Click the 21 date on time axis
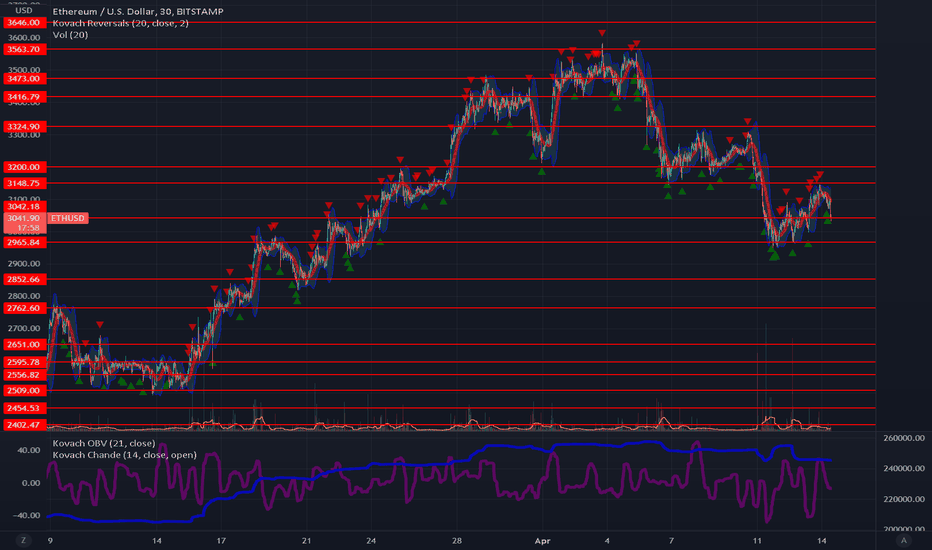Image resolution: width=932 pixels, height=550 pixels. pos(306,541)
